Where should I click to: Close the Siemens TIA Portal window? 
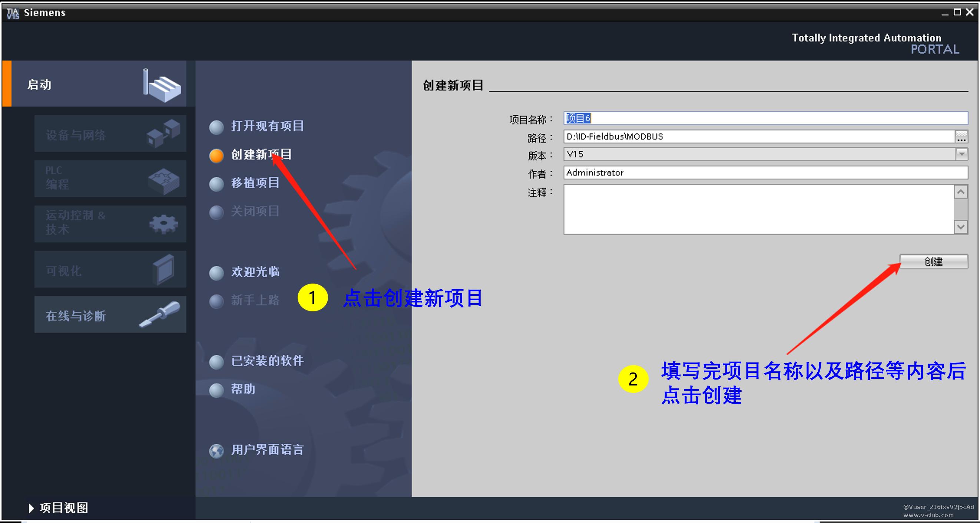point(970,13)
